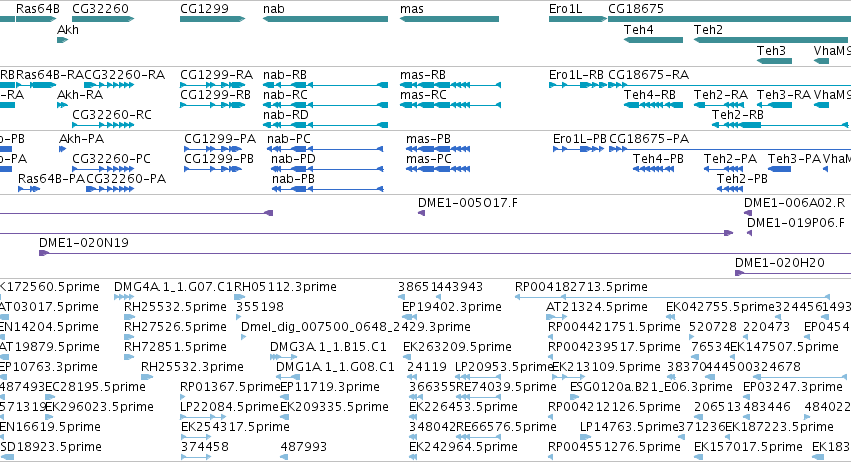This screenshot has height=462, width=851.
Task: Select the nab-RD transcript
Action: [x=325, y=125]
